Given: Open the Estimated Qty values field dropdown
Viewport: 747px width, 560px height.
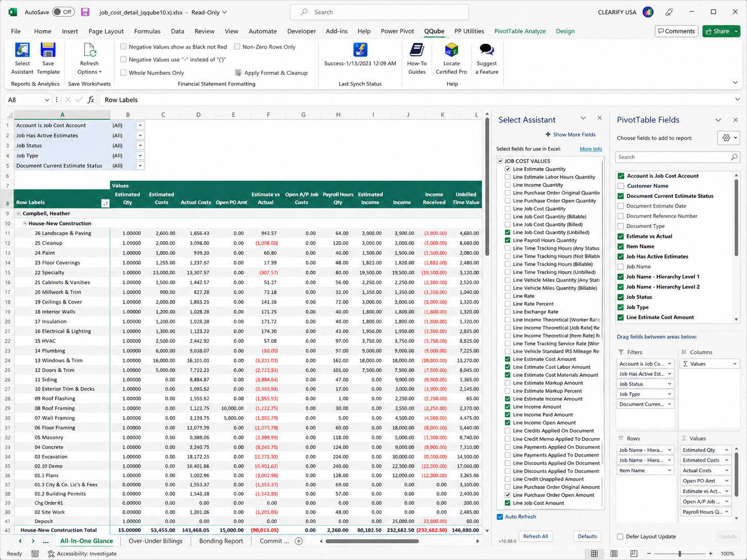Looking at the screenshot, I should coord(726,450).
